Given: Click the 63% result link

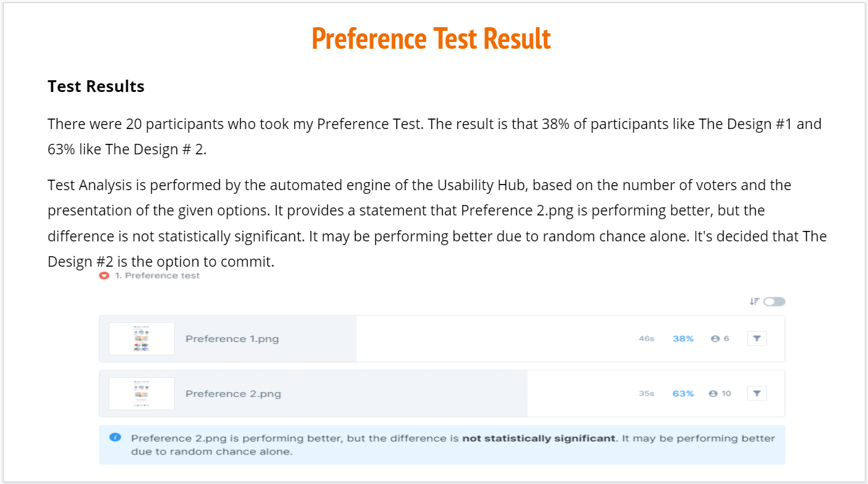Looking at the screenshot, I should point(683,393).
